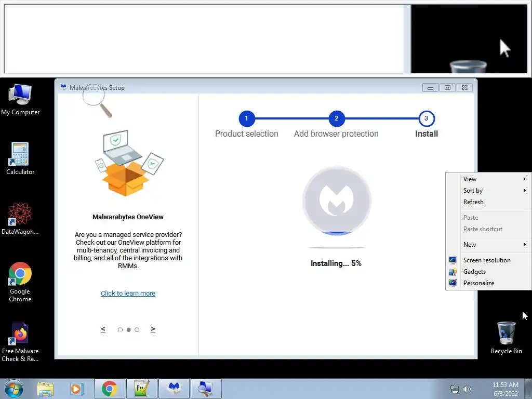The image size is (532, 399).
Task: Open the Click to learn more link
Action: [128, 293]
